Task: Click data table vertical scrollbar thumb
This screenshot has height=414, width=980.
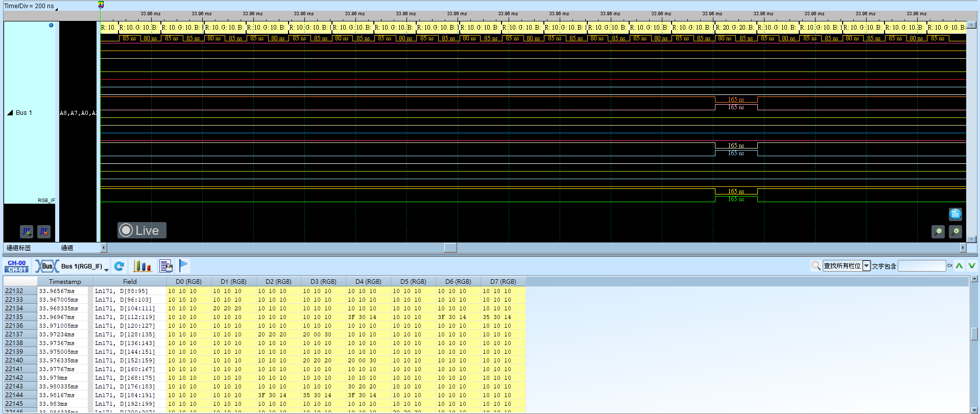Action: (974, 333)
